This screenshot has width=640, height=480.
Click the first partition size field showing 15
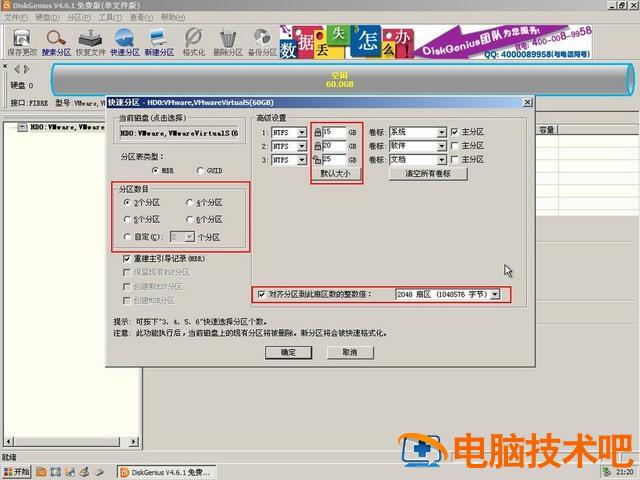coord(334,132)
